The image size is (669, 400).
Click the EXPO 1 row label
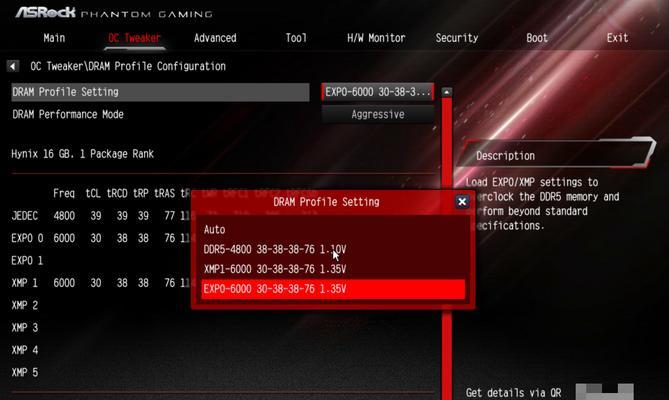tap(27, 260)
